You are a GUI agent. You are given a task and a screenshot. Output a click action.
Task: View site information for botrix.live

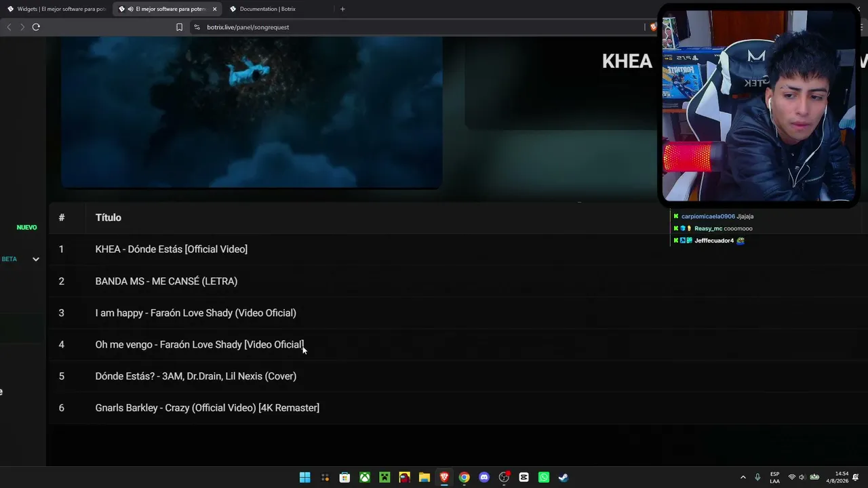point(197,27)
